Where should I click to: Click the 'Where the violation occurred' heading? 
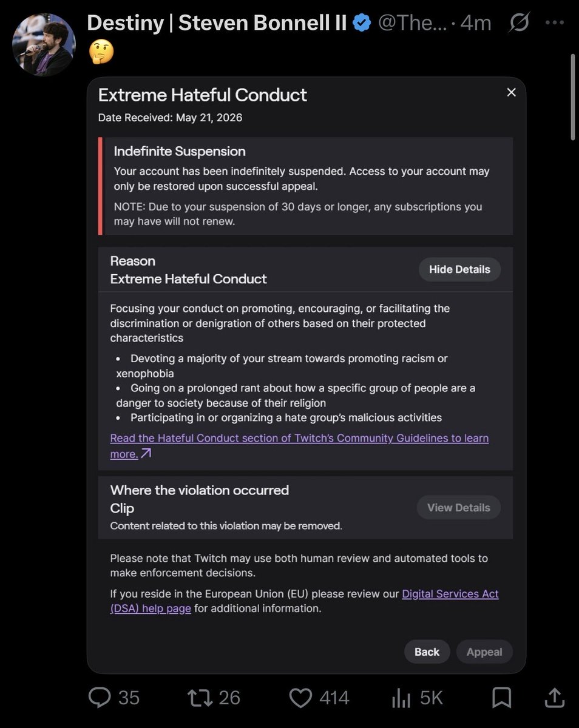pyautogui.click(x=200, y=490)
